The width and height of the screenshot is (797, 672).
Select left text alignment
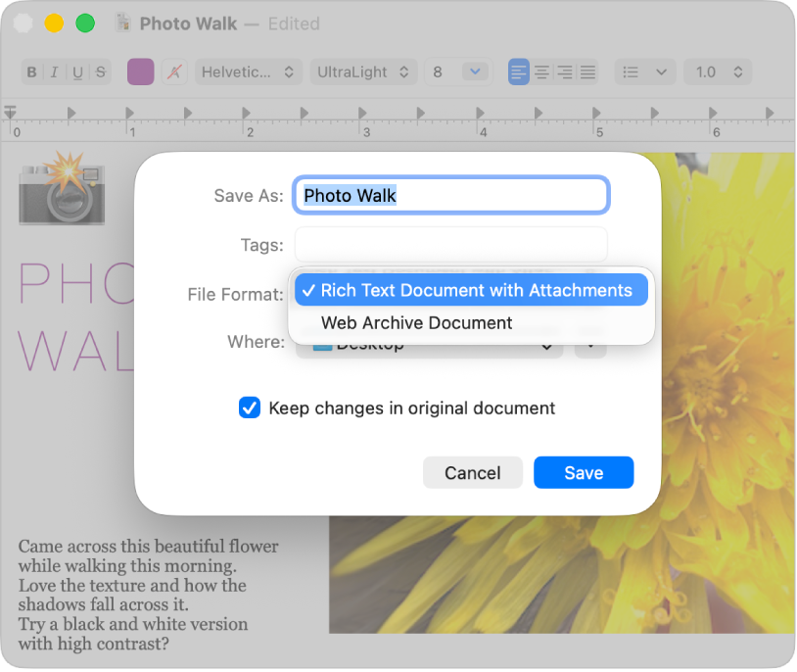tap(517, 71)
